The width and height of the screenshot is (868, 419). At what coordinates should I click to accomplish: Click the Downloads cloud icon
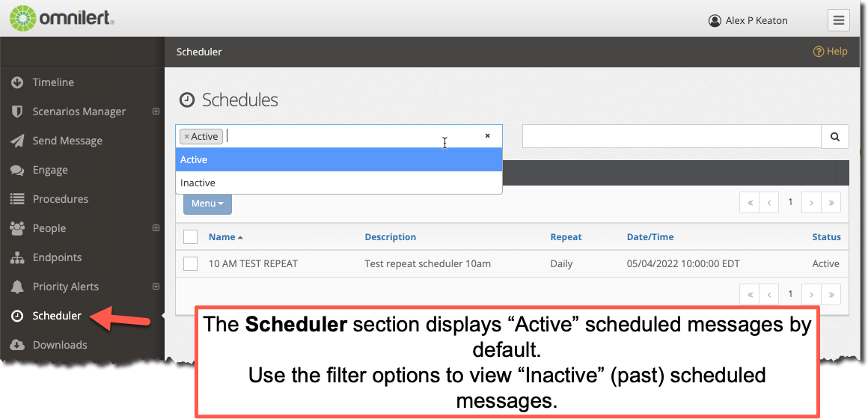pyautogui.click(x=17, y=345)
